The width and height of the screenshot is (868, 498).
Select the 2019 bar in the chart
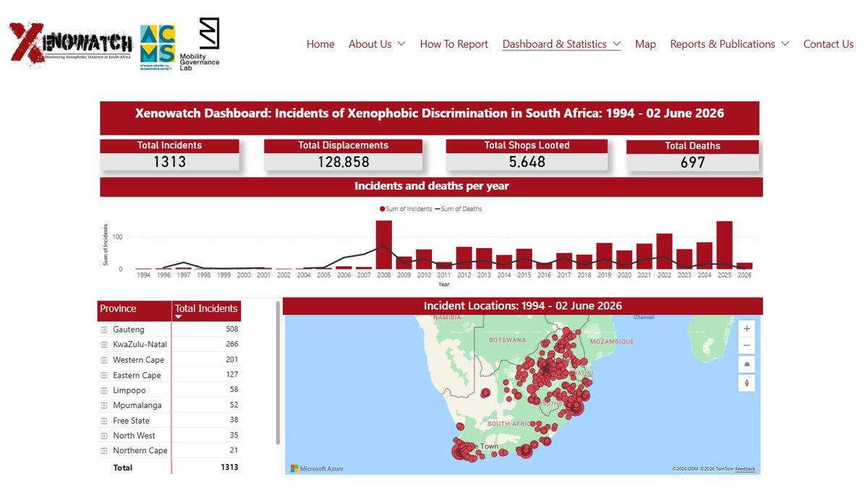pos(605,256)
